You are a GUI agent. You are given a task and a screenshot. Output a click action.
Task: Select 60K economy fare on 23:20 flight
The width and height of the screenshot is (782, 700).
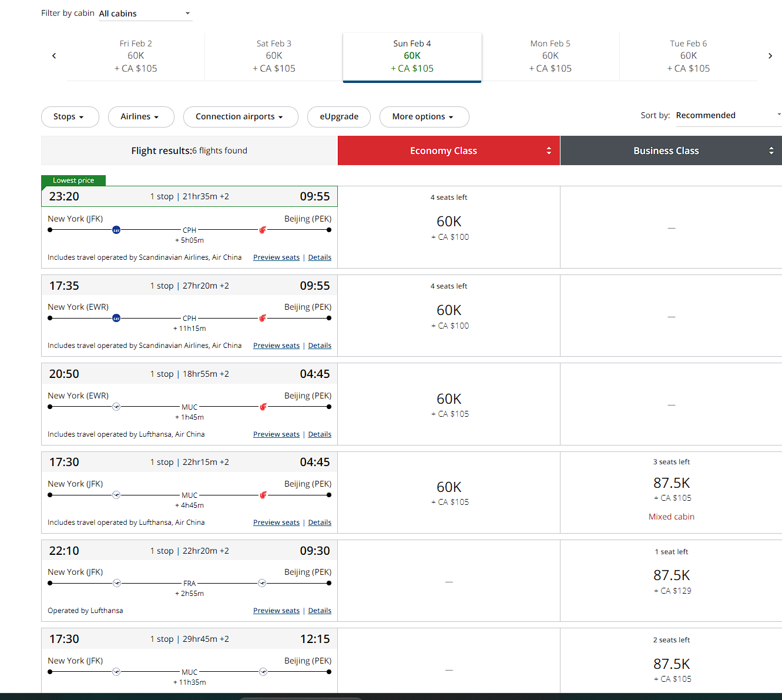coord(449,227)
